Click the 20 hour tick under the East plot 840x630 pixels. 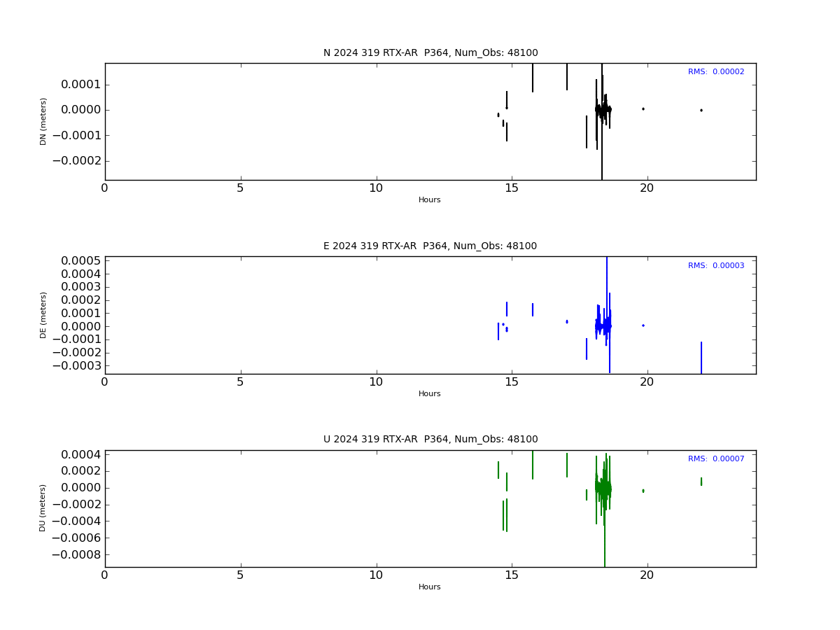[647, 382]
